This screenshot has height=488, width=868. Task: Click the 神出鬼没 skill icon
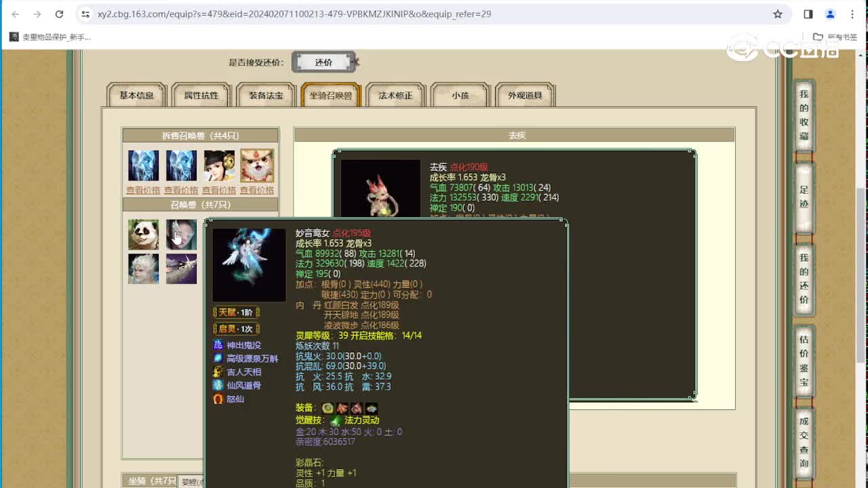(218, 345)
